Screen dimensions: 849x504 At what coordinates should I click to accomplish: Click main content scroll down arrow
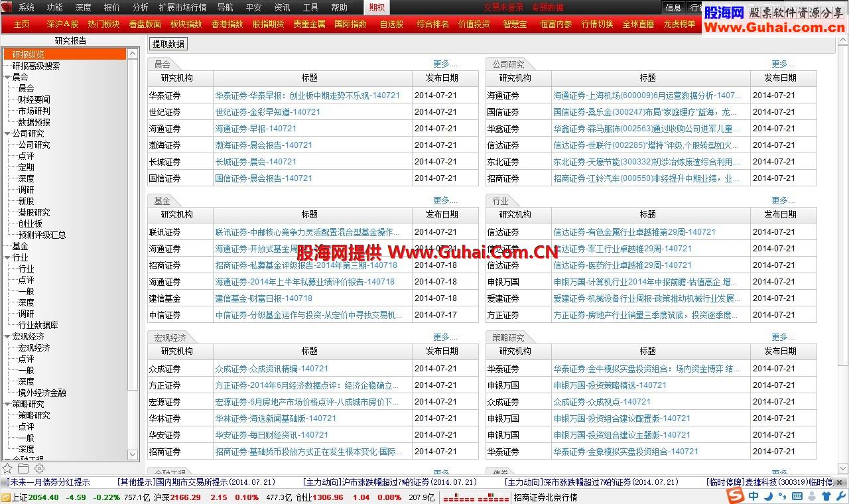(843, 469)
